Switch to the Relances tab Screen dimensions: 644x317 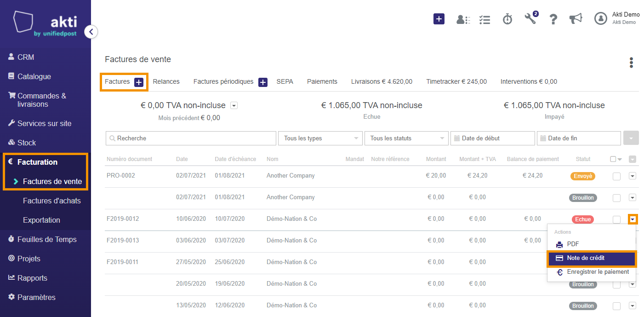click(x=166, y=81)
